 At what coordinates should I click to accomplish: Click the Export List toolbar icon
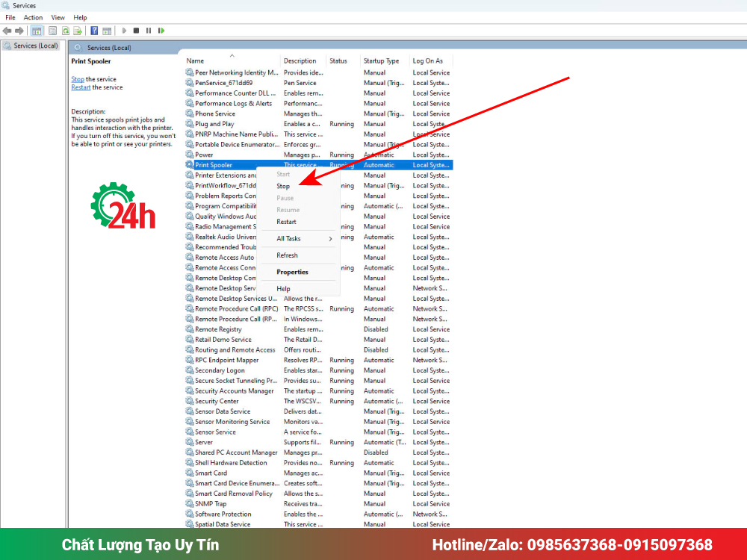tap(78, 31)
